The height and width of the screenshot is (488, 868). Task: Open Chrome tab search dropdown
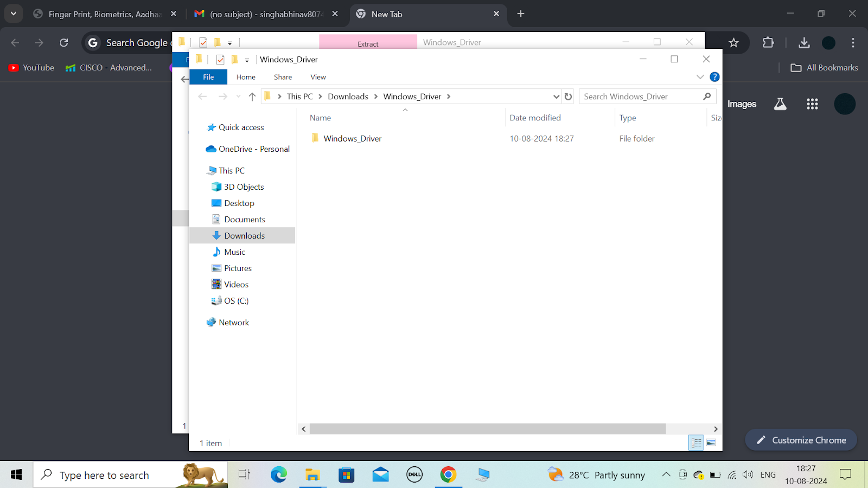(14, 14)
